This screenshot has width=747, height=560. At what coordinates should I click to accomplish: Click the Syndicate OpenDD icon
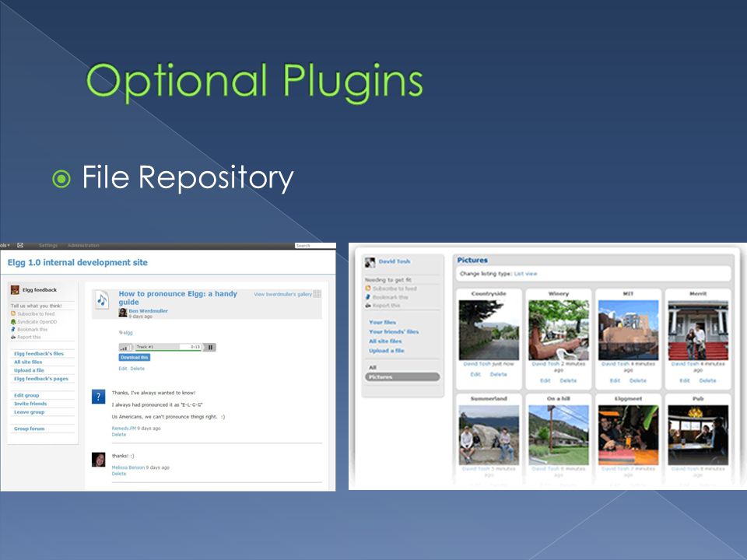(x=13, y=322)
